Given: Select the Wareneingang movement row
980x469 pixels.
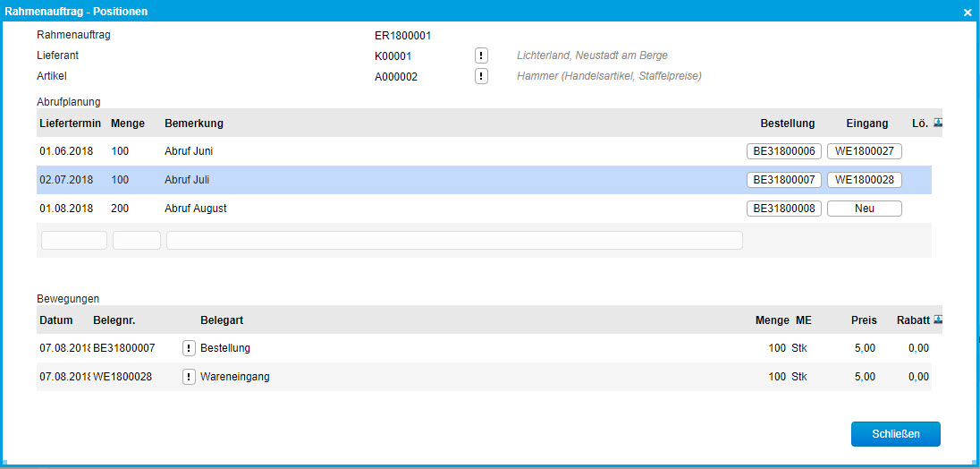Looking at the screenshot, I should (484, 377).
